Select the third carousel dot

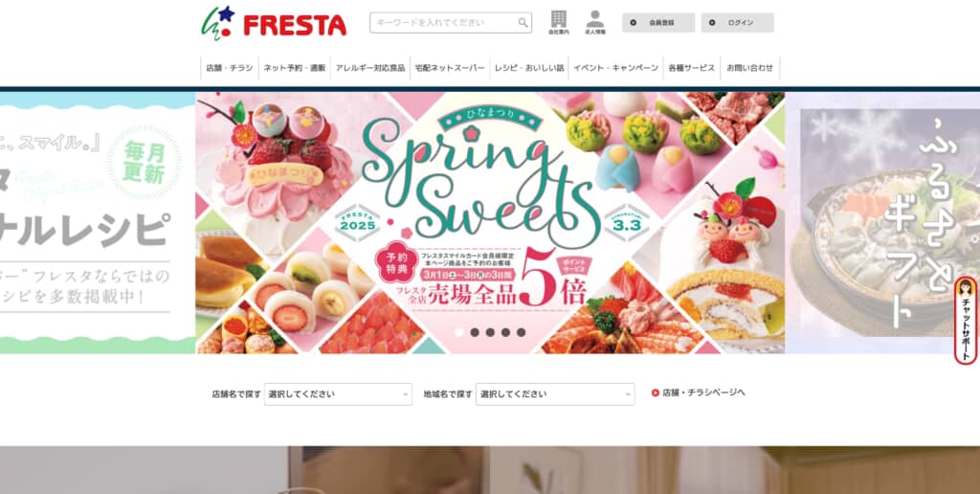pos(490,332)
